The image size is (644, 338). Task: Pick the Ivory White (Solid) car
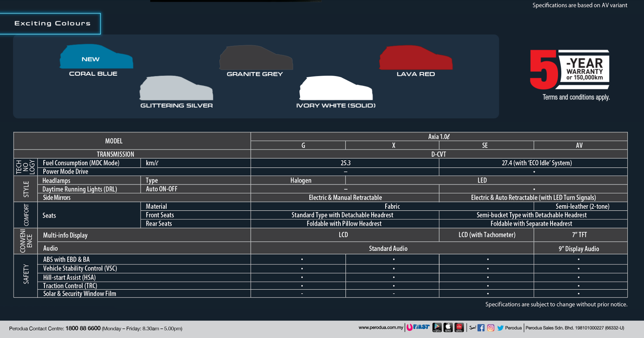336,88
